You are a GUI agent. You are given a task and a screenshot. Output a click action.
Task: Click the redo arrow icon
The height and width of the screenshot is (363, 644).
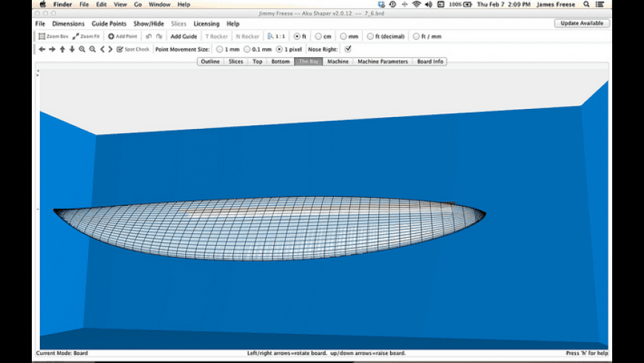pyautogui.click(x=158, y=36)
